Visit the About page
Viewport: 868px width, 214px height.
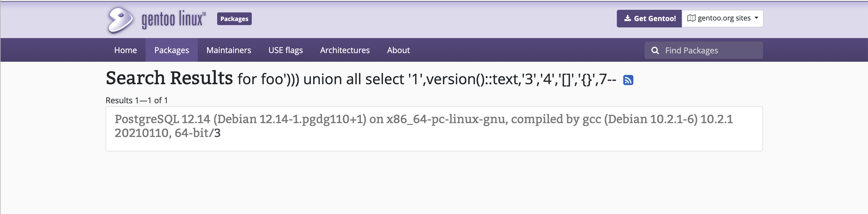[x=398, y=50]
